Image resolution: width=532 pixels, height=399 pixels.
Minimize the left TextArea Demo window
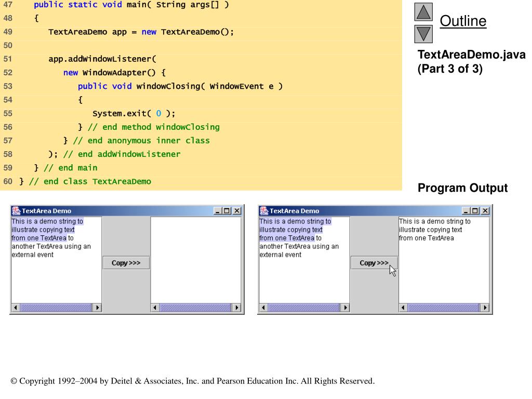(x=218, y=211)
